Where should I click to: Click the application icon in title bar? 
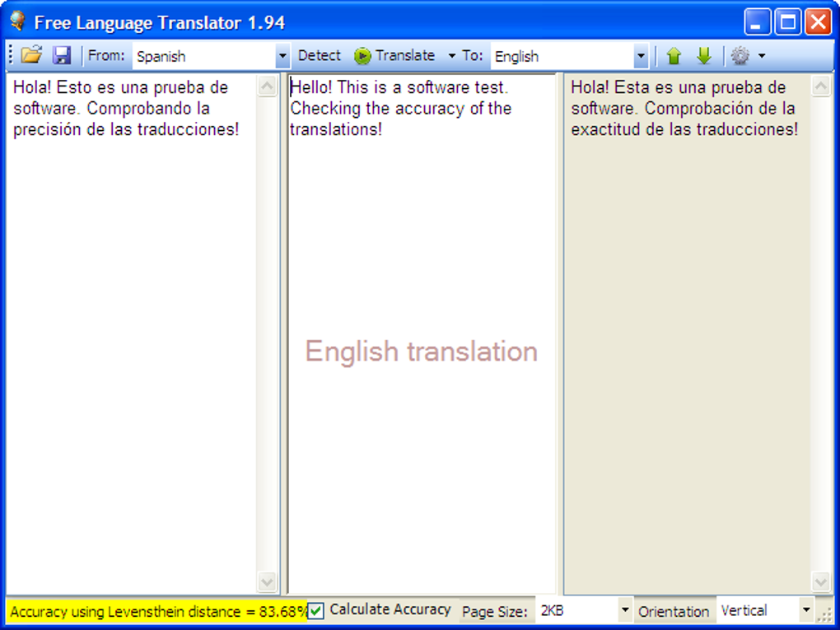(17, 21)
